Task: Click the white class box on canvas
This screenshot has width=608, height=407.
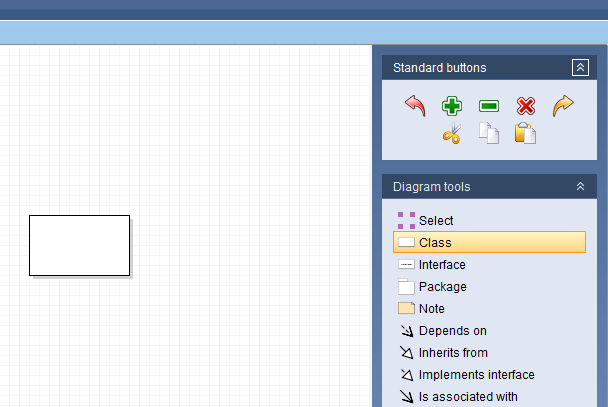Action: 79,245
